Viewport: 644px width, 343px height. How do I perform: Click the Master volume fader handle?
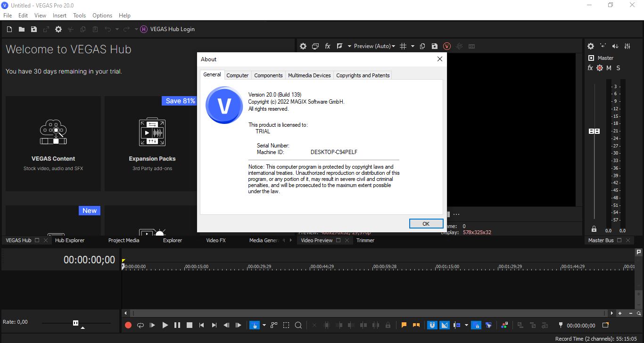594,131
